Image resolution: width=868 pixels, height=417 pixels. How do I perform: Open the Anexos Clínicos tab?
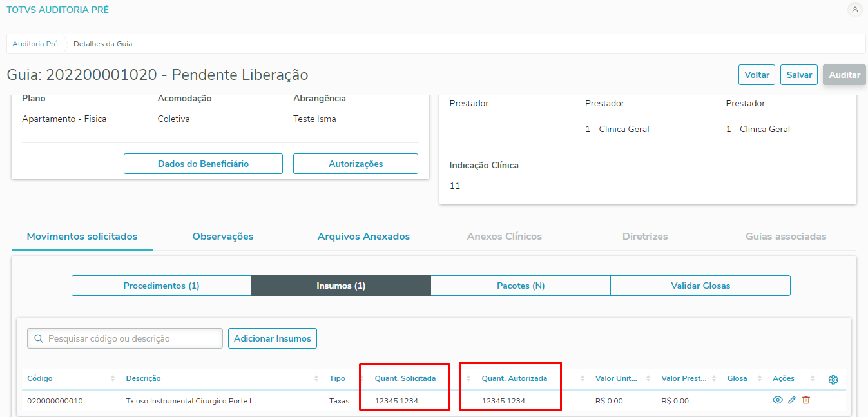point(505,237)
